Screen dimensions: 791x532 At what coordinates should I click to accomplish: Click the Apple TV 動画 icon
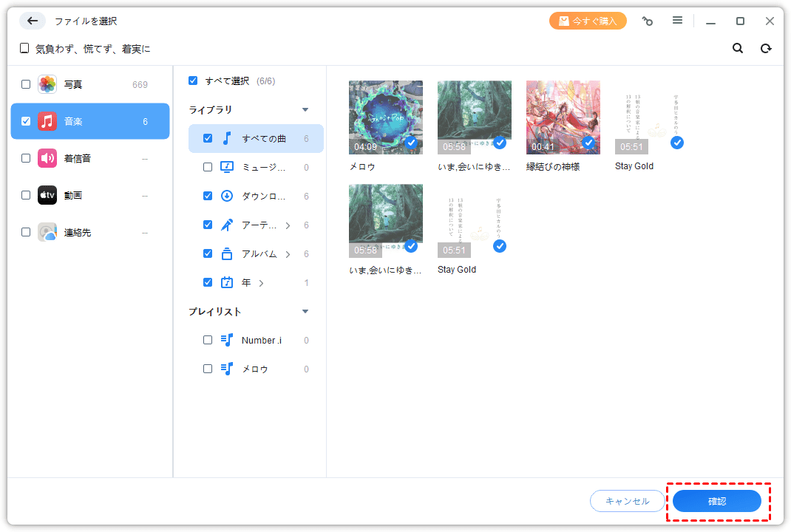pos(47,195)
